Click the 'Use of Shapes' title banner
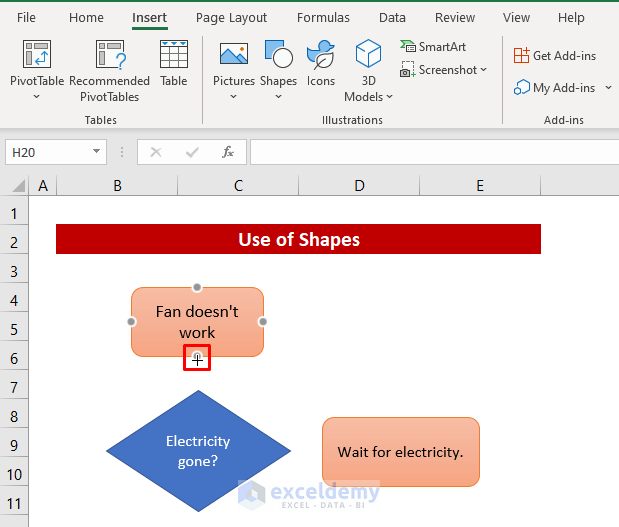Viewport: 619px width, 527px height. [298, 239]
